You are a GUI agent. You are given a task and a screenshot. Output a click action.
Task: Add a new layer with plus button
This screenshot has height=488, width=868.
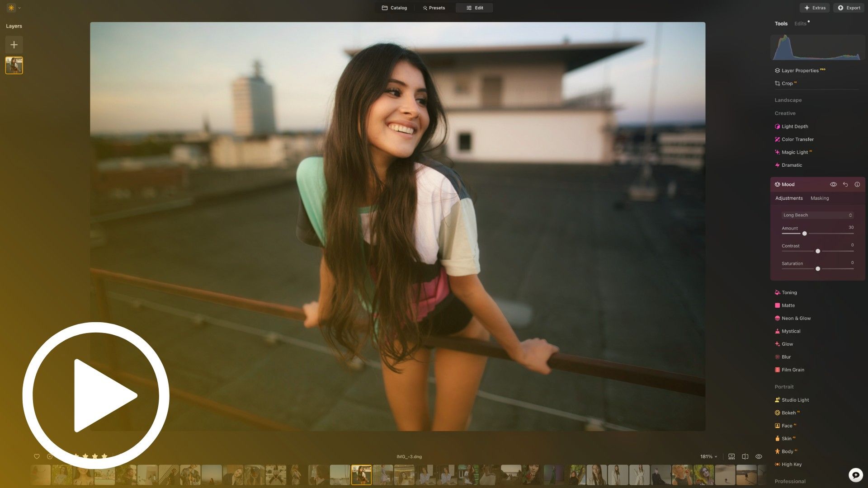[x=14, y=45]
